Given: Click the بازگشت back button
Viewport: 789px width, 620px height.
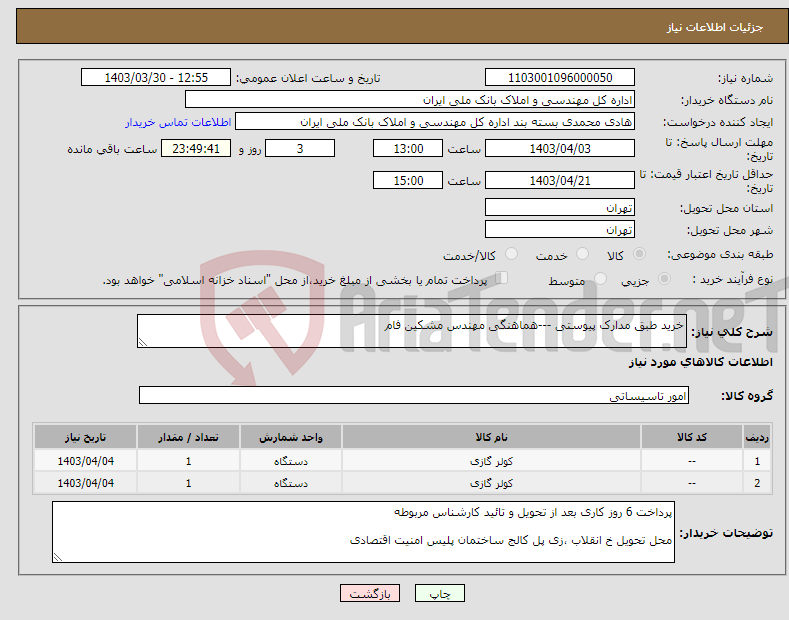Looking at the screenshot, I should coord(370,593).
